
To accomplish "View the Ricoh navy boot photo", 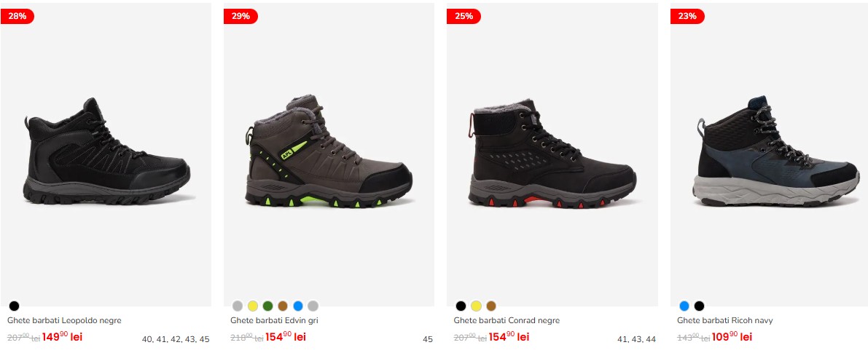I will coord(770,155).
